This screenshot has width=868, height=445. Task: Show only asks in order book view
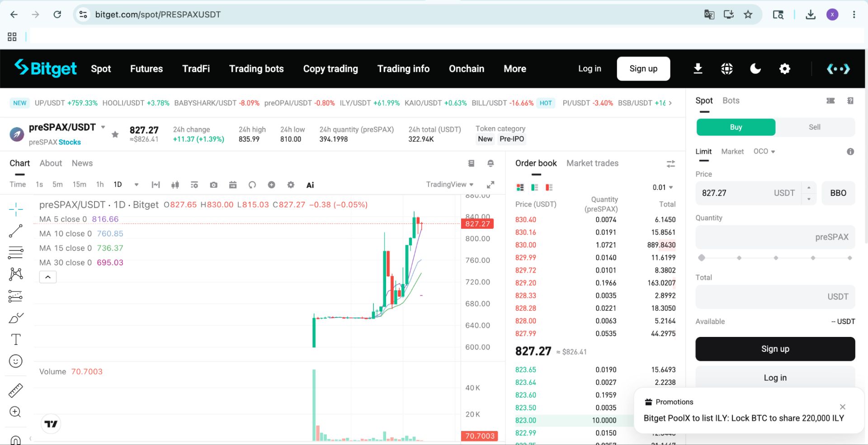coord(549,187)
